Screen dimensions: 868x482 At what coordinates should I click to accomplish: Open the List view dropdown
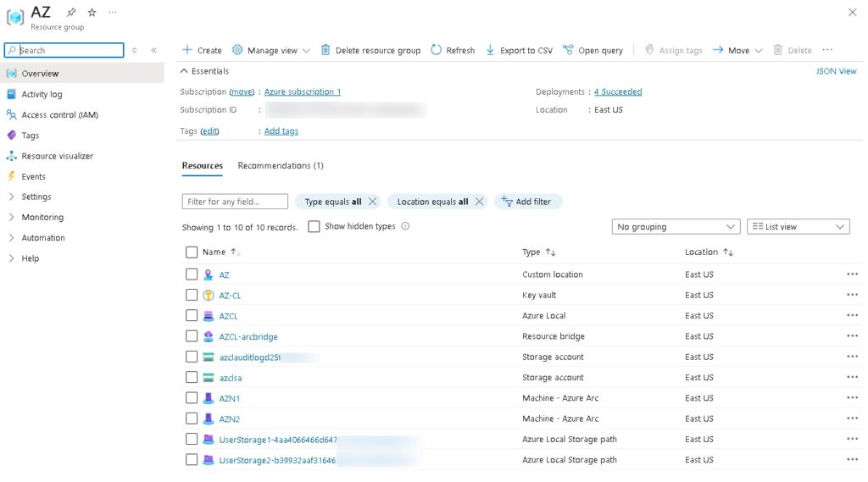pos(798,226)
